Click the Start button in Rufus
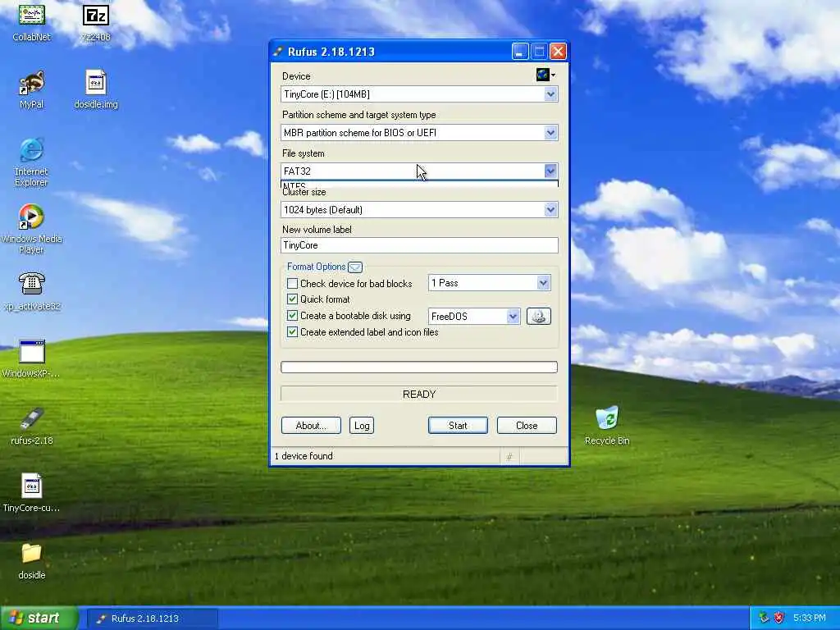The width and height of the screenshot is (840, 630). (x=458, y=426)
